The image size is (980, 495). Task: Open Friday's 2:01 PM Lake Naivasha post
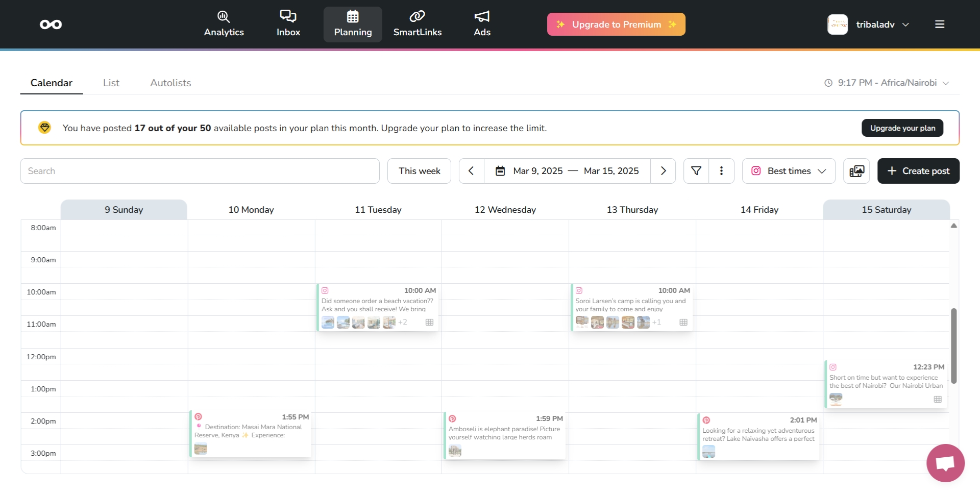[x=758, y=437]
